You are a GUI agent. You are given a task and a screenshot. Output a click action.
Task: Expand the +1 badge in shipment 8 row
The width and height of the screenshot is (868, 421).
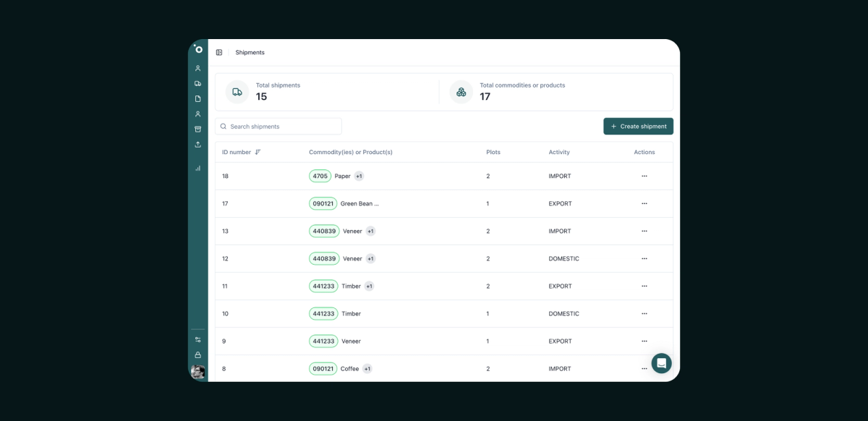coord(367,368)
